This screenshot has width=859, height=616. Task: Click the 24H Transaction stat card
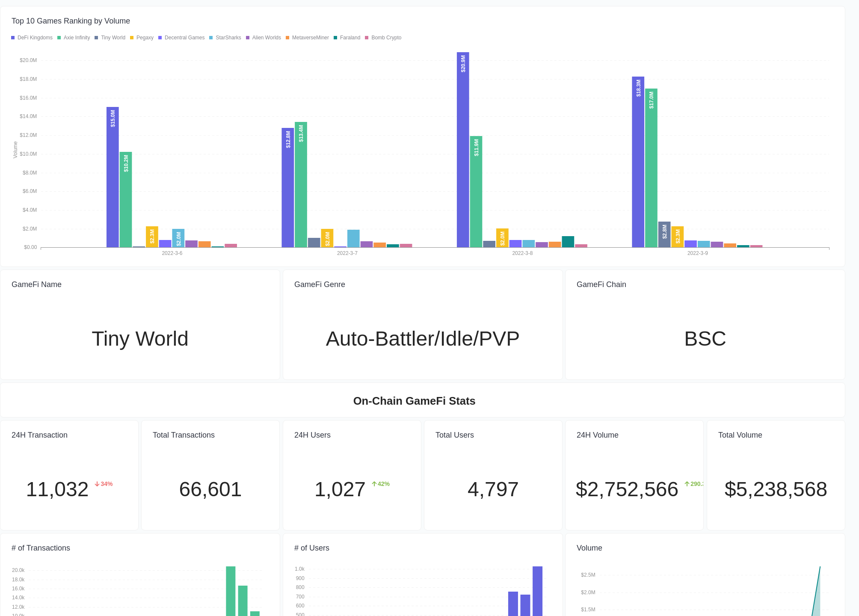69,475
